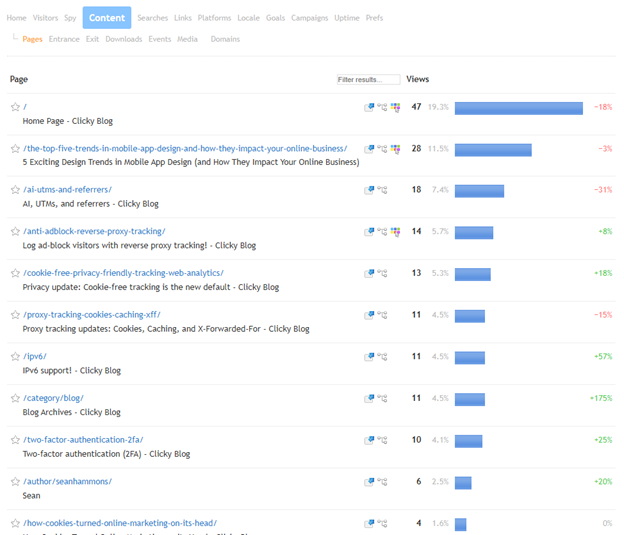Select the Entrance sub-tab
The width and height of the screenshot is (624, 535).
coord(64,39)
